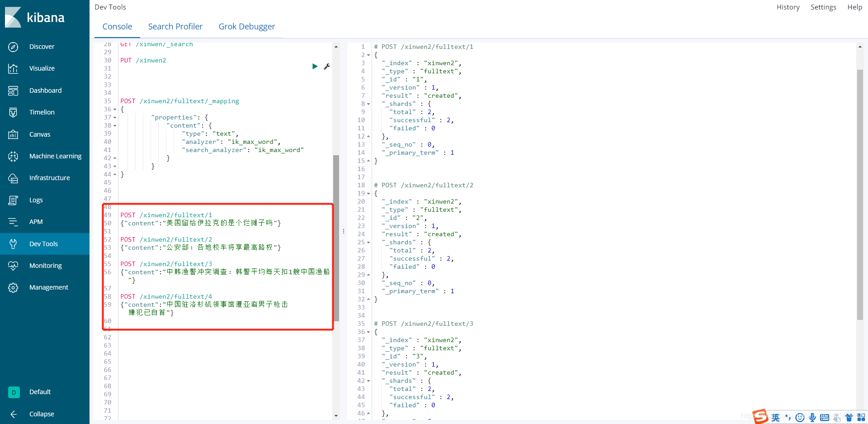Open Monitoring via the heartbeat icon

[13, 266]
